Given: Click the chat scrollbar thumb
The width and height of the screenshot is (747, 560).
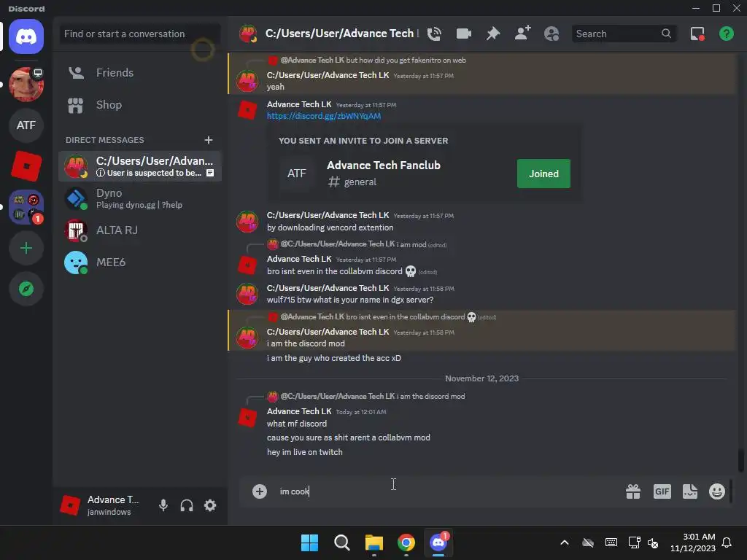Looking at the screenshot, I should click(x=741, y=460).
